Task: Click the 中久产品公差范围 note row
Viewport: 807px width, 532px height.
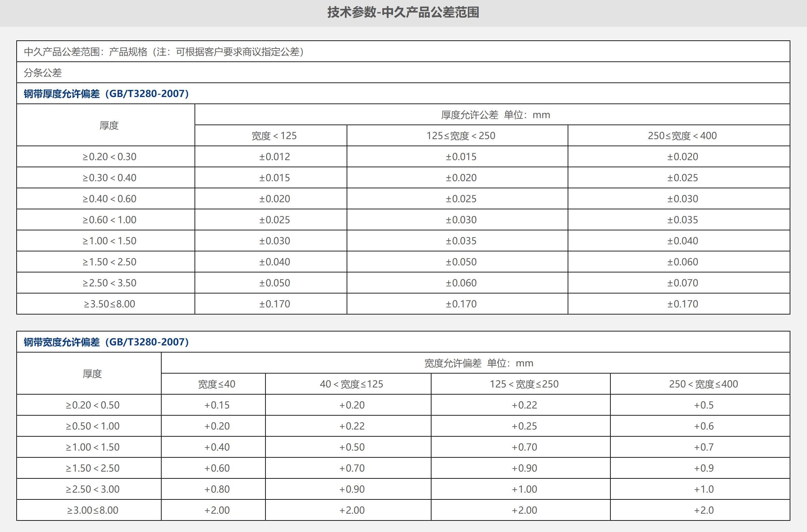Action: [164, 52]
